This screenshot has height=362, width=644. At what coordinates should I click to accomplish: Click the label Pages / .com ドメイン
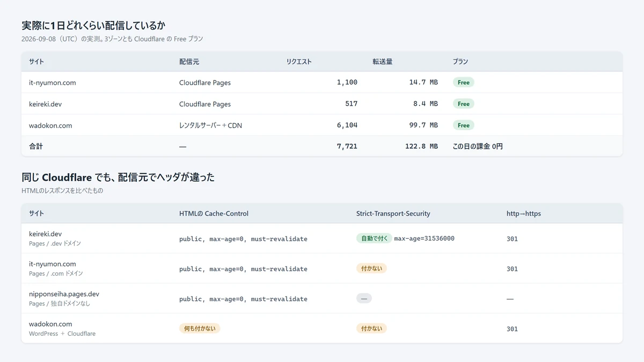tap(56, 274)
